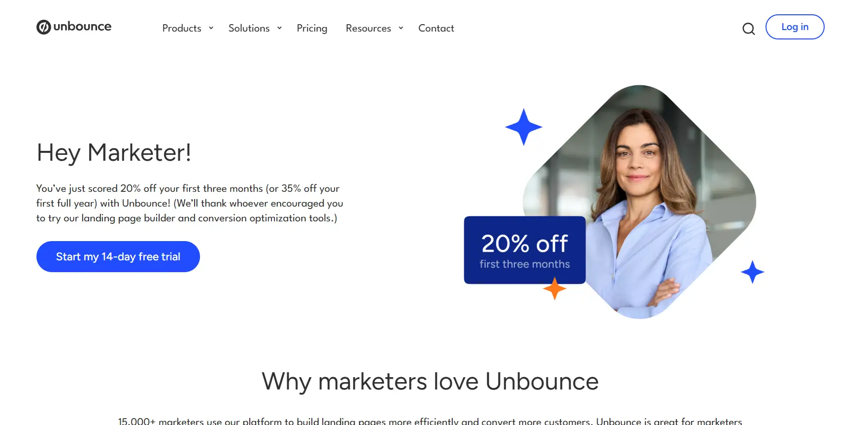This screenshot has height=425, width=868.
Task: Click the Unbounce logo icon
Action: tap(44, 27)
